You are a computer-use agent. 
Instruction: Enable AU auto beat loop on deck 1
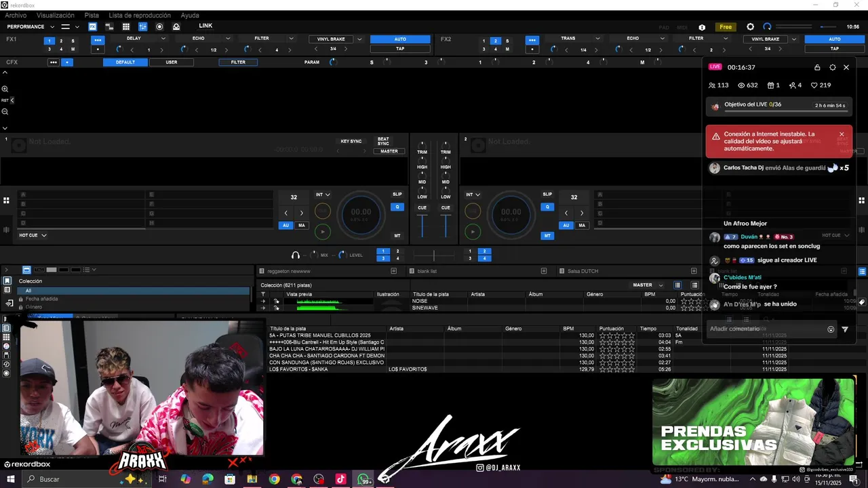pos(286,226)
